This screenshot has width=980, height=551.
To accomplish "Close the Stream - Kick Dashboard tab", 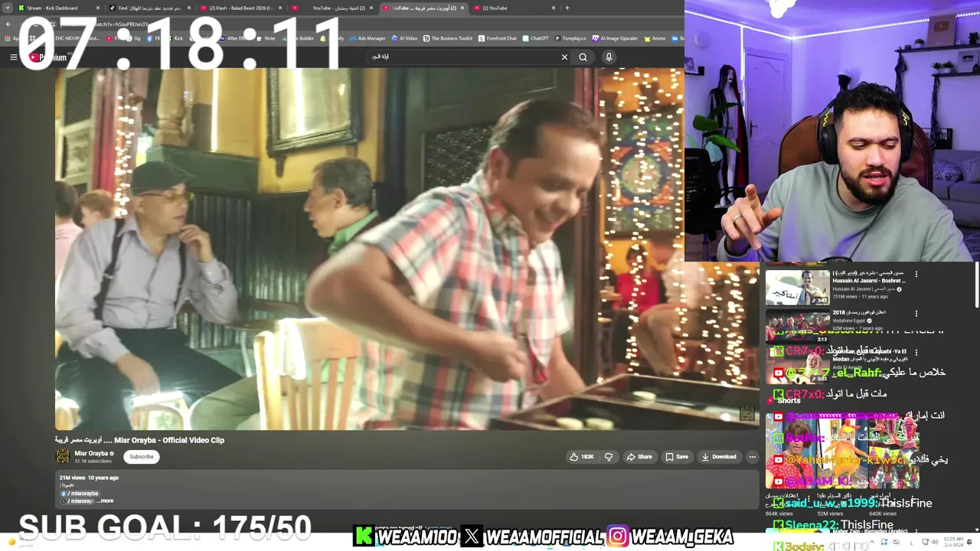I will coord(98,8).
